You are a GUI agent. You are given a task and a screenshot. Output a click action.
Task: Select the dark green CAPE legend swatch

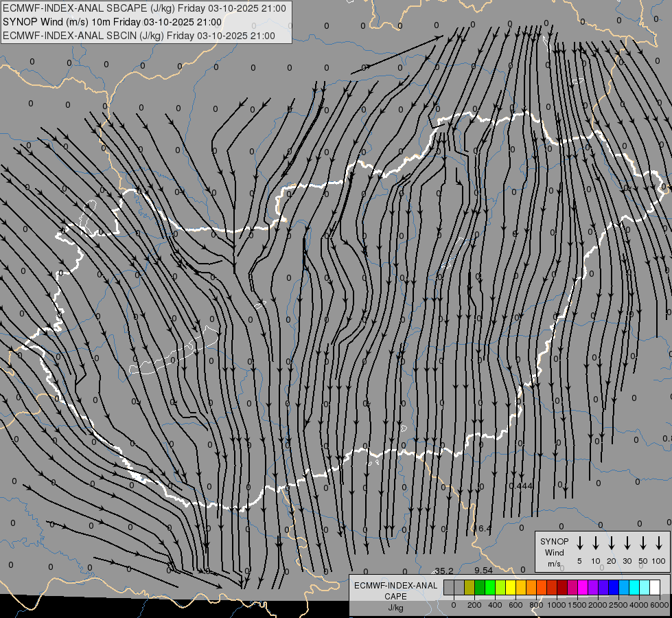(480, 588)
